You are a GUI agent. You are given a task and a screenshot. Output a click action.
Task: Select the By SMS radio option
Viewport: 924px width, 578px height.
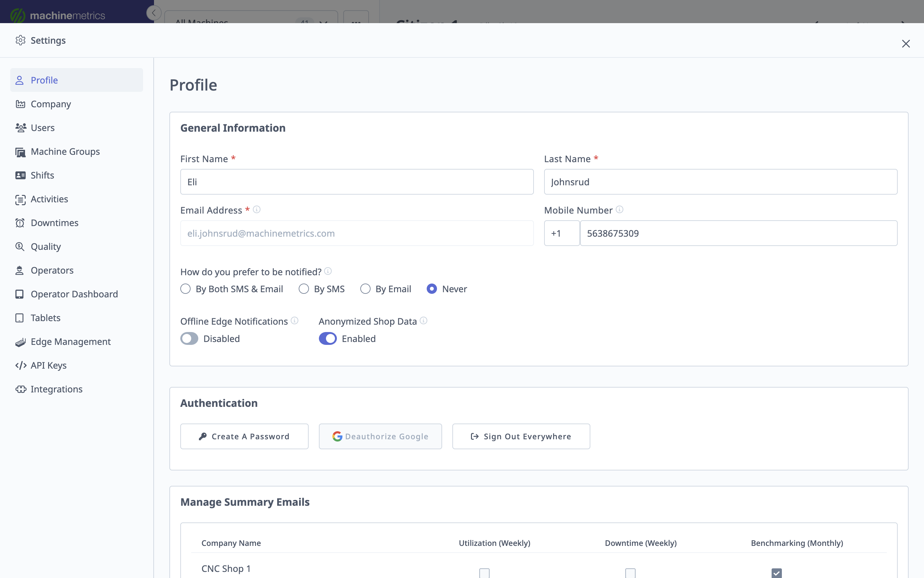[x=304, y=289]
